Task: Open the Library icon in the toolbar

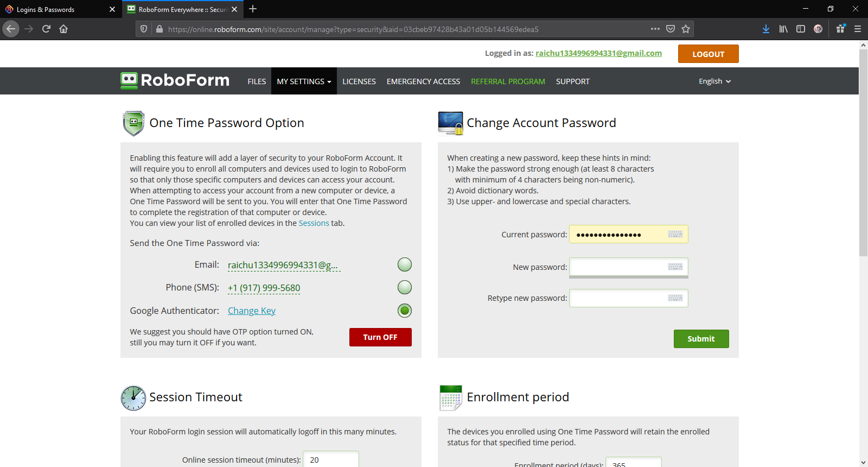Action: click(783, 29)
